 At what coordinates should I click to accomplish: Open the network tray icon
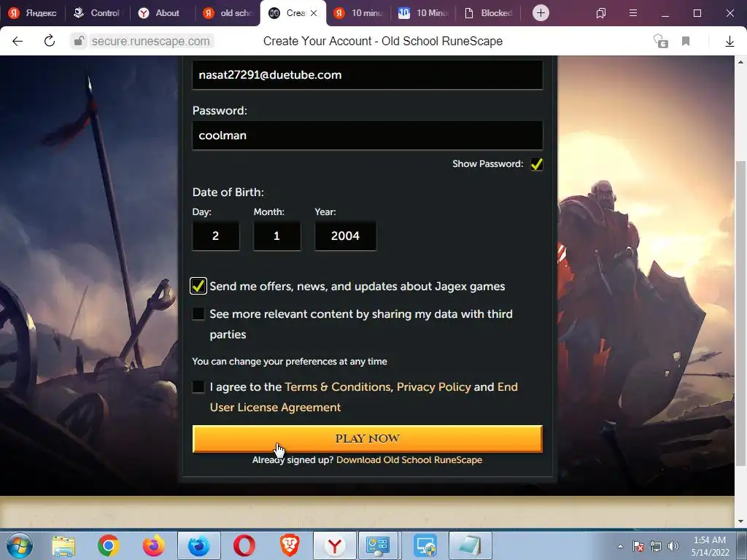tap(656, 546)
